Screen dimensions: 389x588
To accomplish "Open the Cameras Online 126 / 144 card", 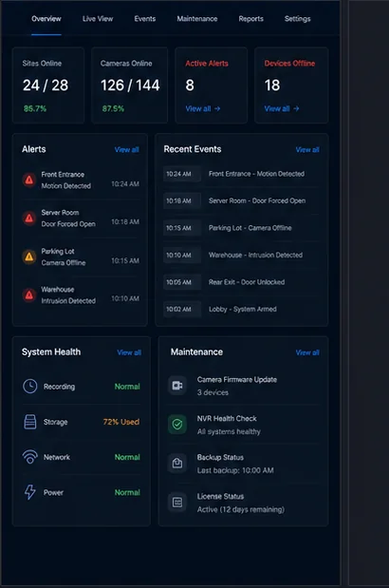I will (x=130, y=85).
